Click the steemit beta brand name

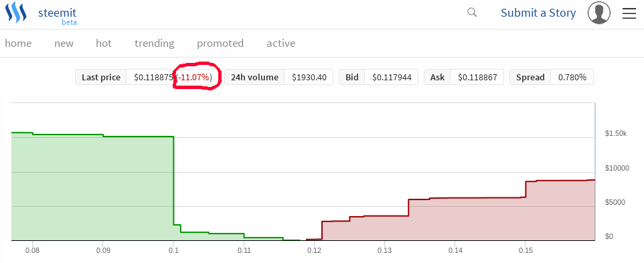58,15
